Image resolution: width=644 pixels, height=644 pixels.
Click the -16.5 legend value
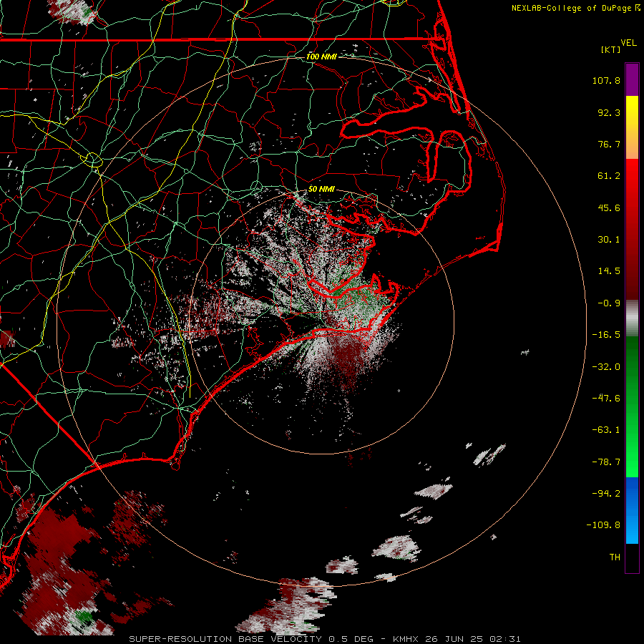606,334
